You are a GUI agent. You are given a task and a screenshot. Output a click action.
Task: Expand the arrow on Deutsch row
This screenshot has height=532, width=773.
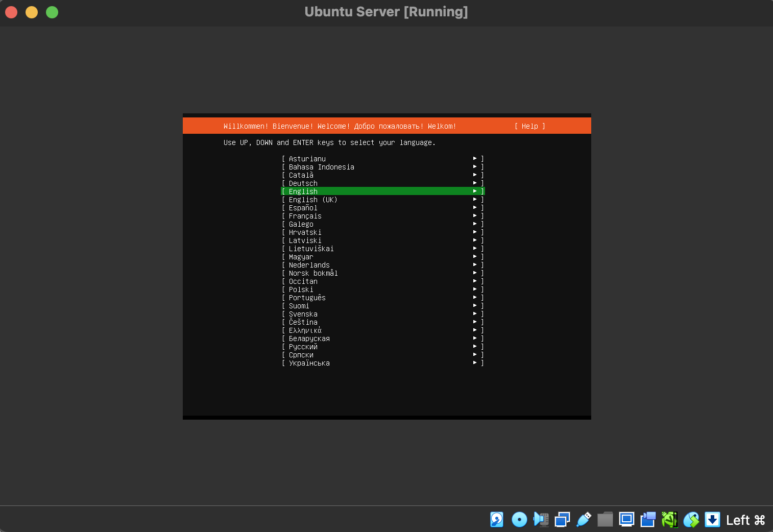click(475, 183)
